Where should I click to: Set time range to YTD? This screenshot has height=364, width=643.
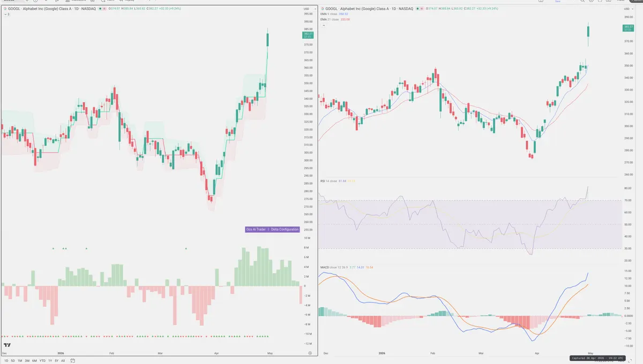(x=42, y=361)
